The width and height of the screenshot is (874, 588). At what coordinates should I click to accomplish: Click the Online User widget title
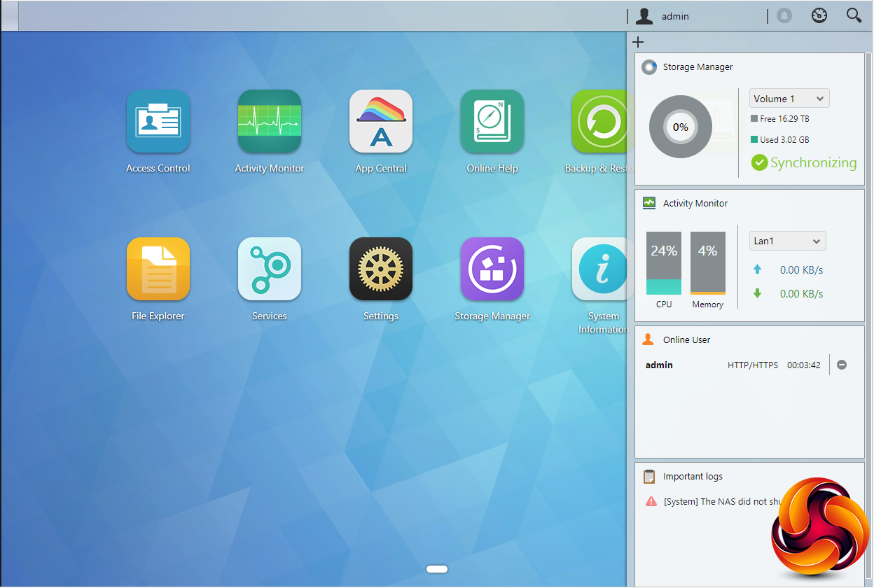[686, 340]
